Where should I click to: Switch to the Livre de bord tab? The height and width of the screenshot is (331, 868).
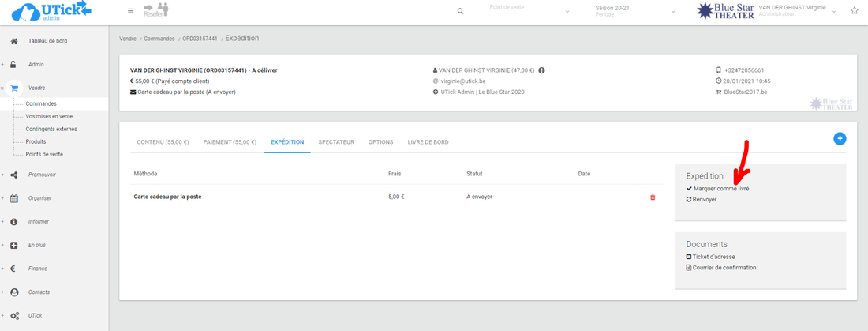(428, 142)
